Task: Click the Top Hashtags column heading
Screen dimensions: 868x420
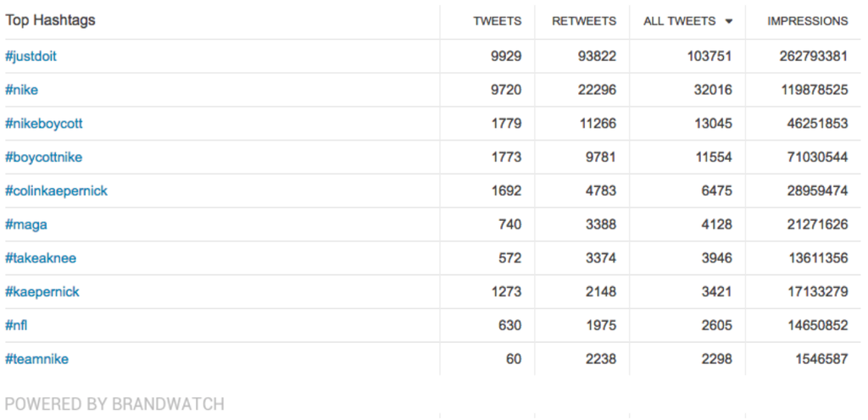Action: [x=50, y=20]
